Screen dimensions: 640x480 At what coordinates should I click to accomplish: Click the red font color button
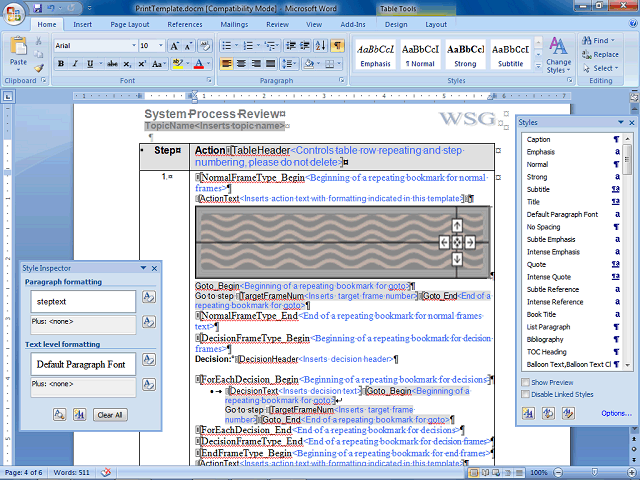point(199,64)
